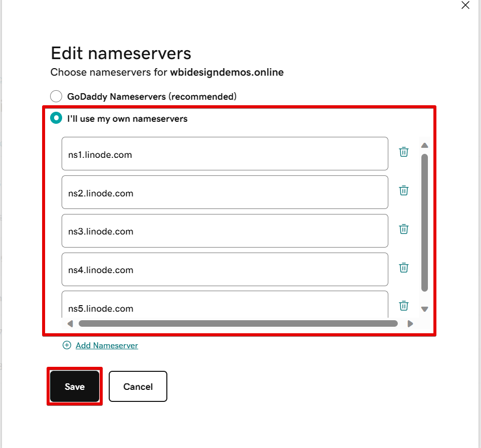
Task: Select GoDaddy Nameservers (recommended) option
Action: click(56, 96)
